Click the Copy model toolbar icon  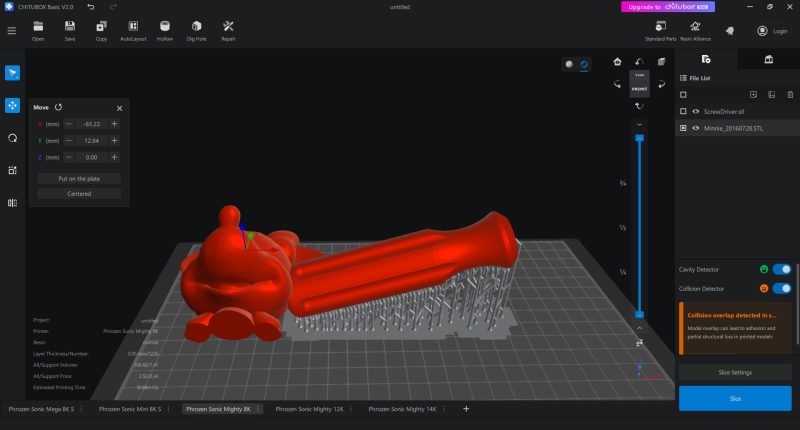[x=102, y=31]
